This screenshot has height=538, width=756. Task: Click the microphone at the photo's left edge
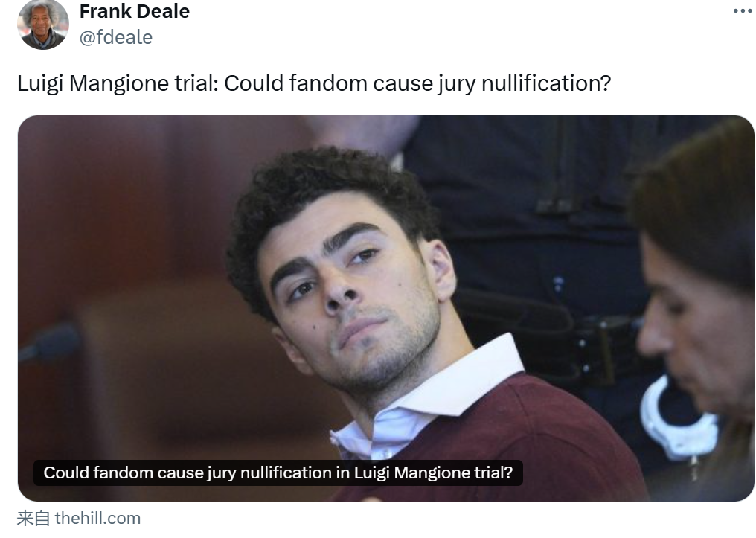point(50,344)
